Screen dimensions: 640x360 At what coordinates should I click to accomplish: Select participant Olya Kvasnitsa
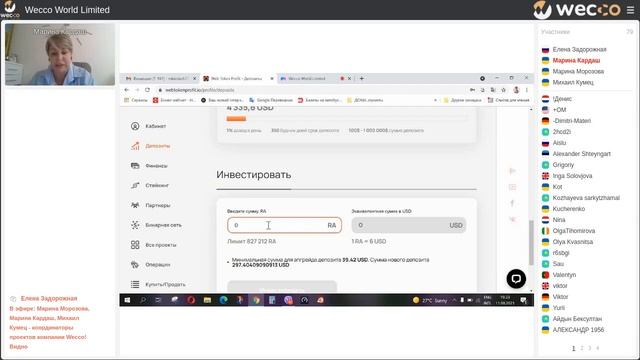pos(572,242)
